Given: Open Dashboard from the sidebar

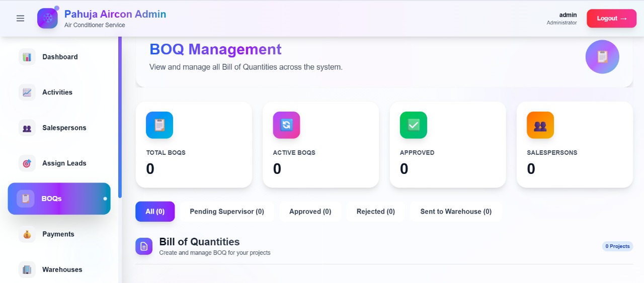Looking at the screenshot, I should click(59, 57).
